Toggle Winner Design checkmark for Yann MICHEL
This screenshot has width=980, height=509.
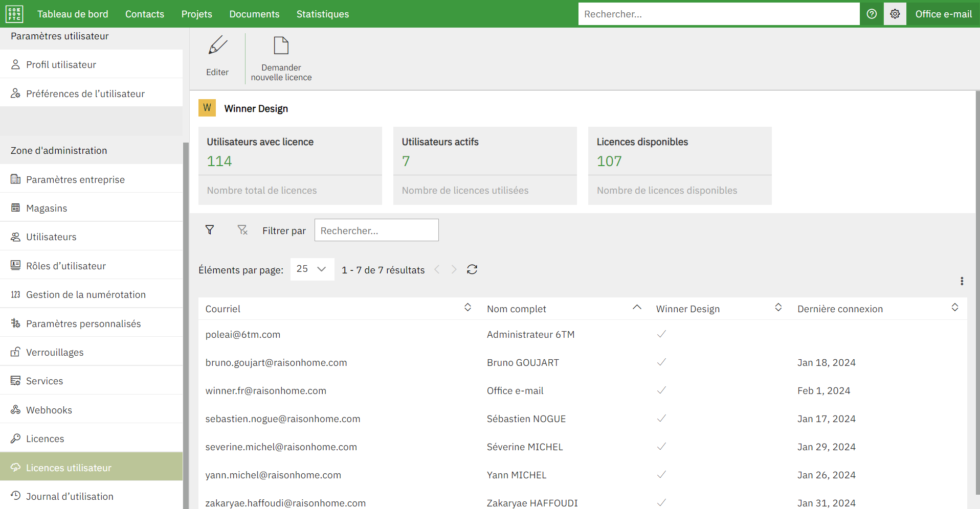tap(661, 475)
